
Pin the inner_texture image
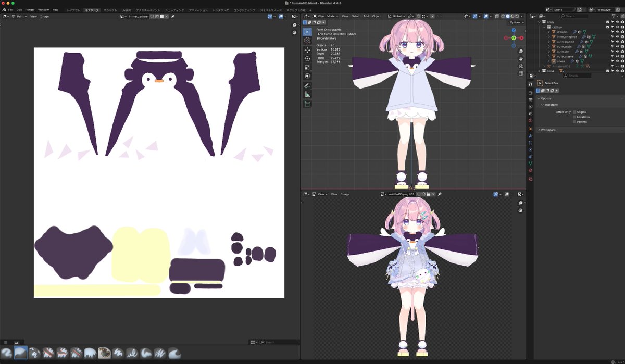[173, 16]
